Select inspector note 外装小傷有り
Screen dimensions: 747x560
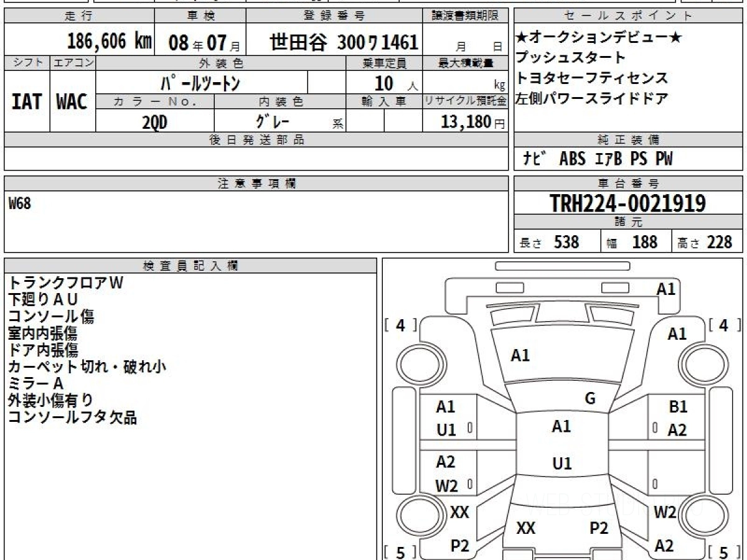pyautogui.click(x=50, y=400)
